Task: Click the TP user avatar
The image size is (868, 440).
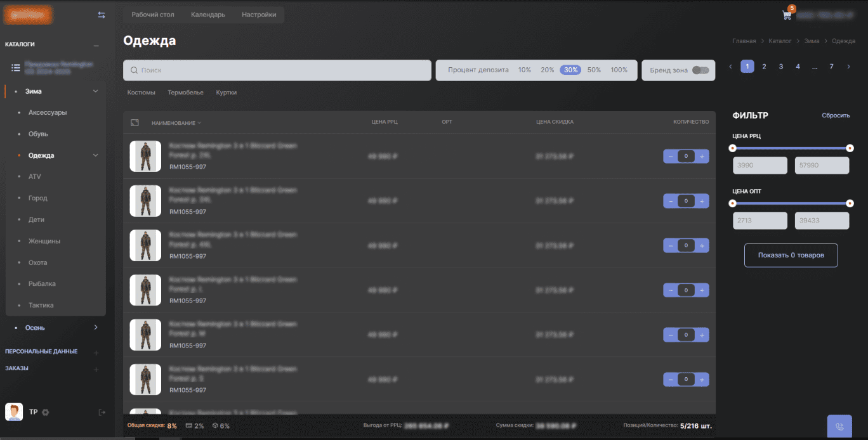Action: pos(14,412)
